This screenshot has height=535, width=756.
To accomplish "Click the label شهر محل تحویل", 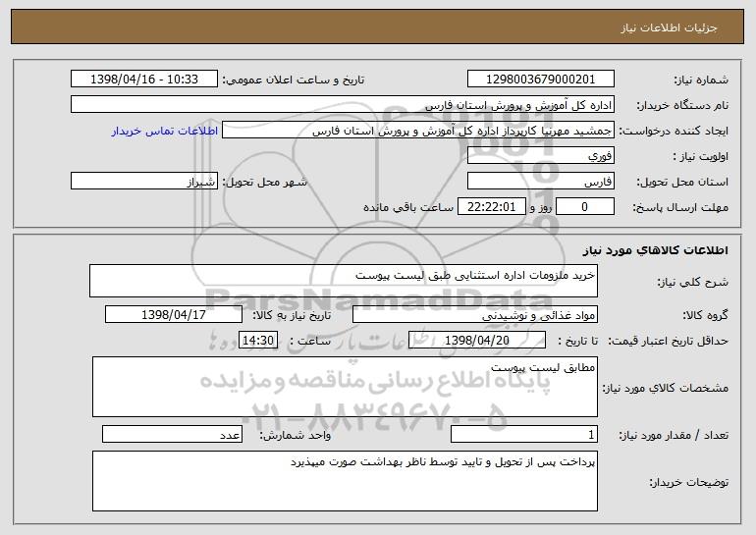I will pos(264,183).
